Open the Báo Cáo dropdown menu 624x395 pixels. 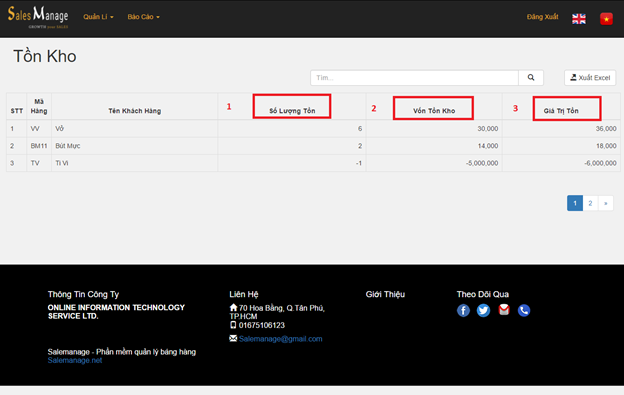click(143, 17)
